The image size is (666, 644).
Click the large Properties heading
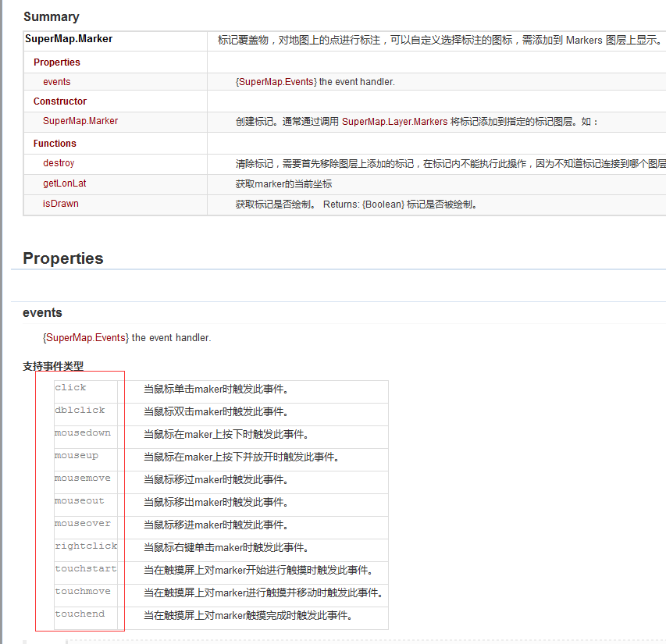point(63,258)
